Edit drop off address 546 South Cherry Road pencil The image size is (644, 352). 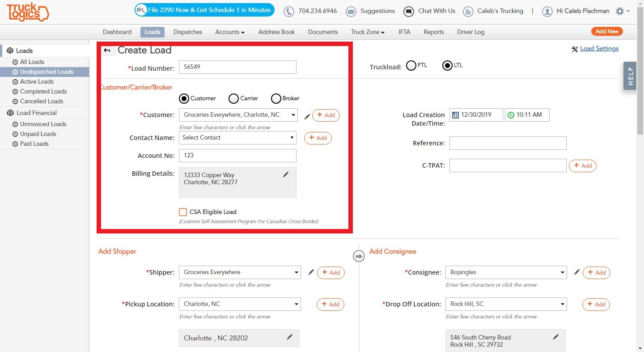coord(556,337)
